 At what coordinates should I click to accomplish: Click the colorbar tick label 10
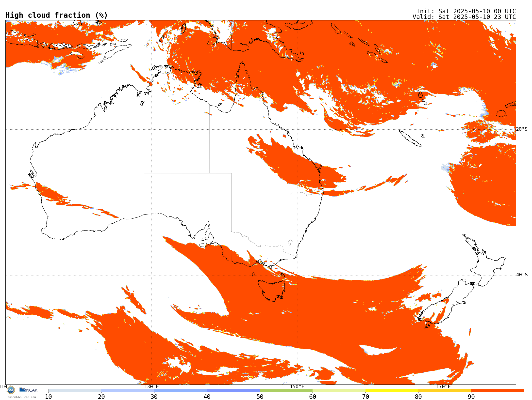click(x=49, y=397)
